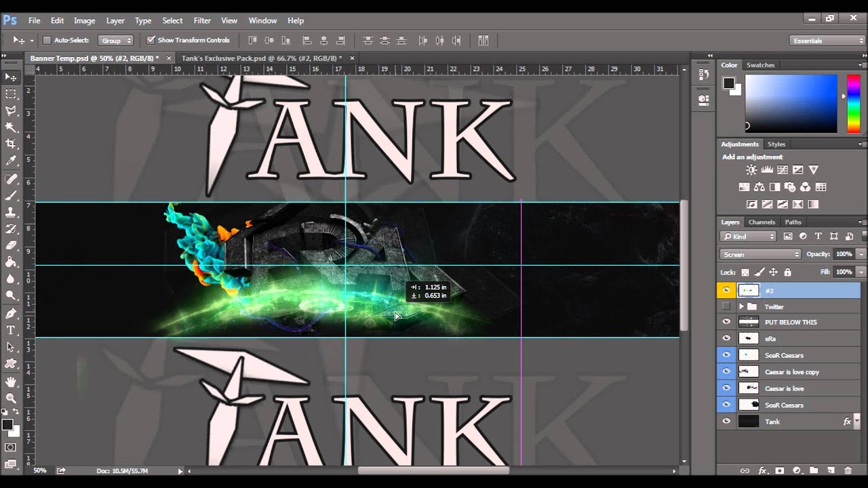The image size is (868, 488).
Task: Switch to Tank's Exclusive Pack.psd tab
Action: [x=260, y=58]
